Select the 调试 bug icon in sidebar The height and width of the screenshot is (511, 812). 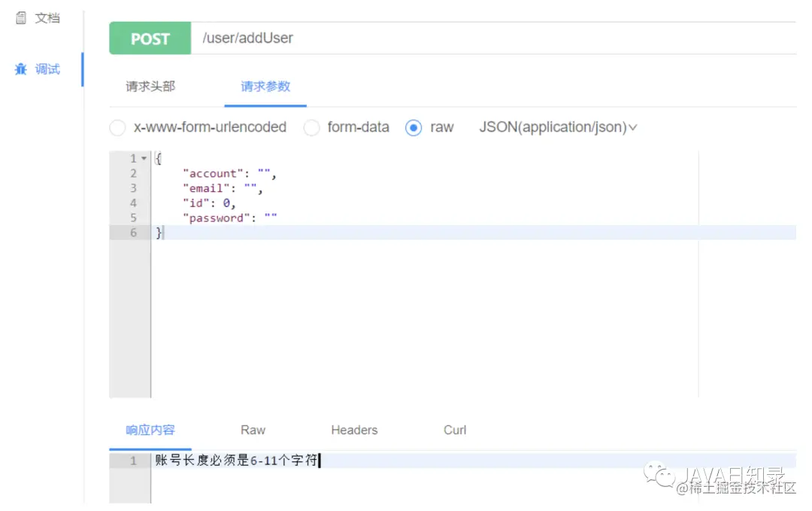click(x=21, y=69)
